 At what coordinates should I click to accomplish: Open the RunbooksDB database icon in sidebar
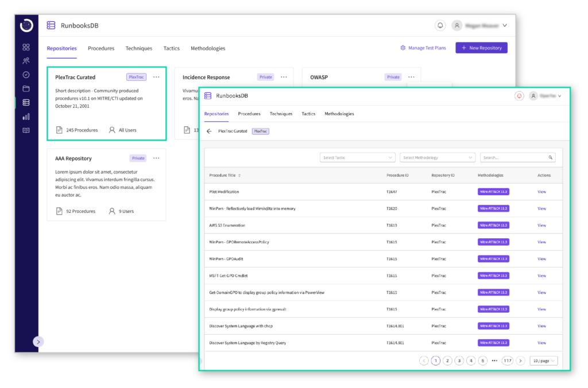[26, 102]
